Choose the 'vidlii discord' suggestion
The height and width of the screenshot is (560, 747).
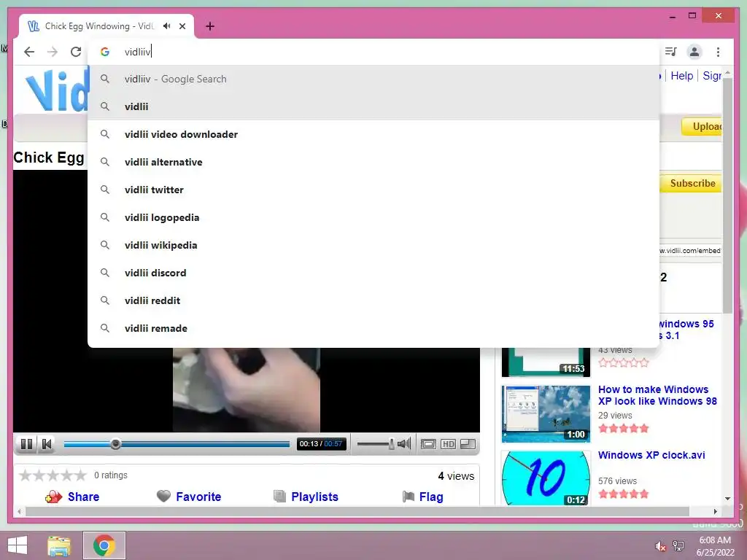(x=373, y=273)
